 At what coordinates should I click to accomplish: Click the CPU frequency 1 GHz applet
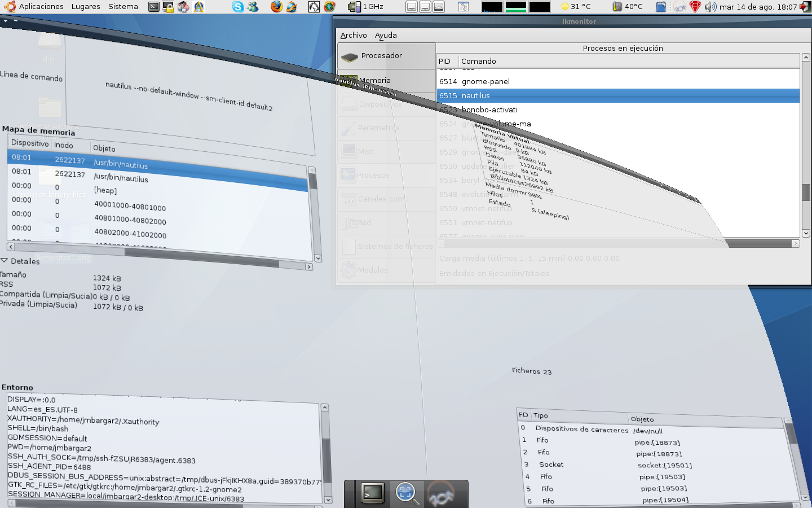coord(365,7)
